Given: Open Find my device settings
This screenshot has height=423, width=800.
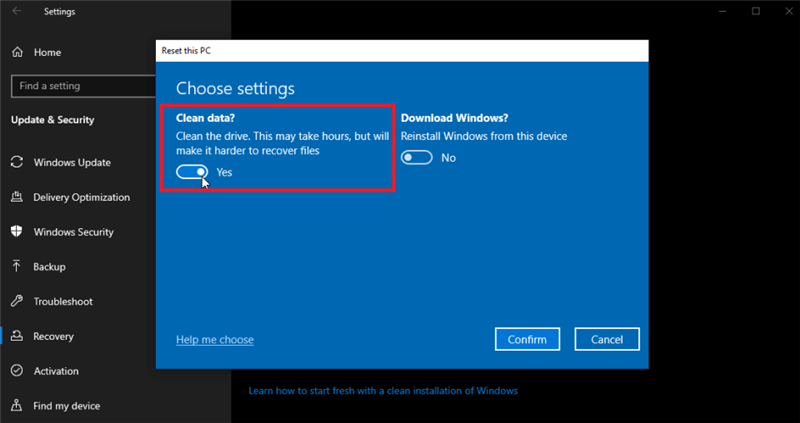Looking at the screenshot, I should point(66,406).
